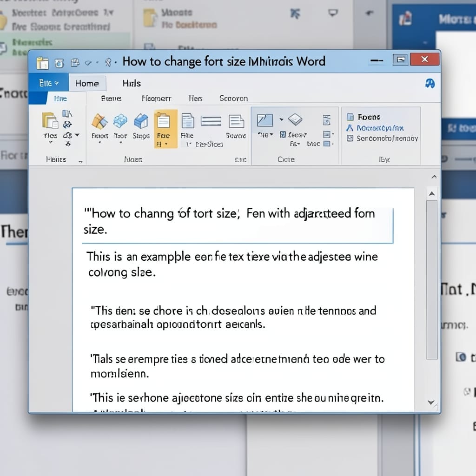Switch to the Home tab

[87, 84]
